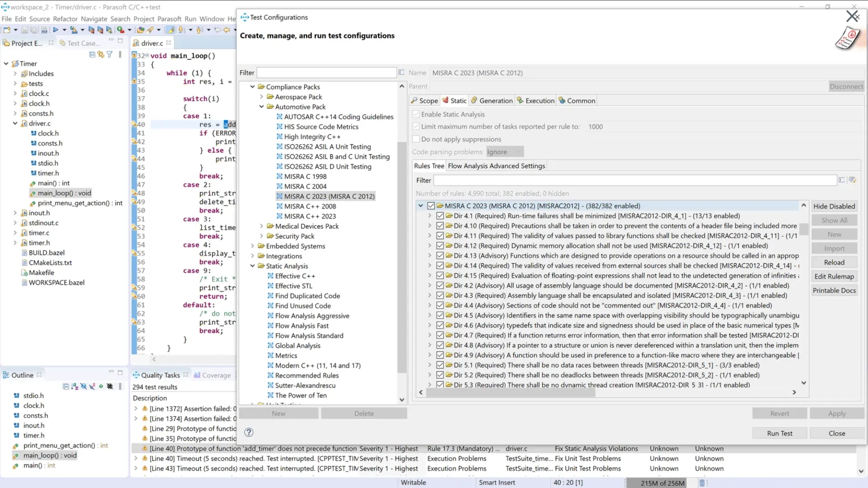Toggle the MISRA C 2023 root rules checkbox
The width and height of the screenshot is (868, 488).
click(431, 206)
